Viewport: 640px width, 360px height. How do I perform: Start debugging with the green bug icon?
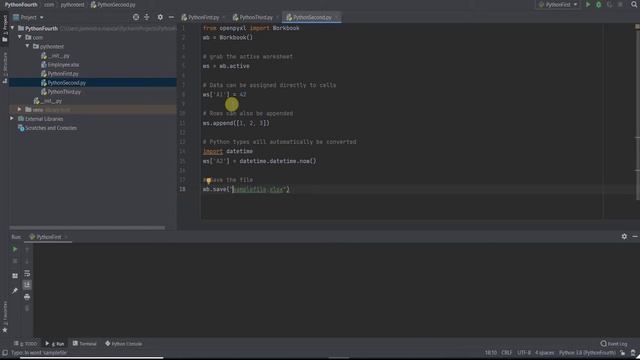coord(599,5)
